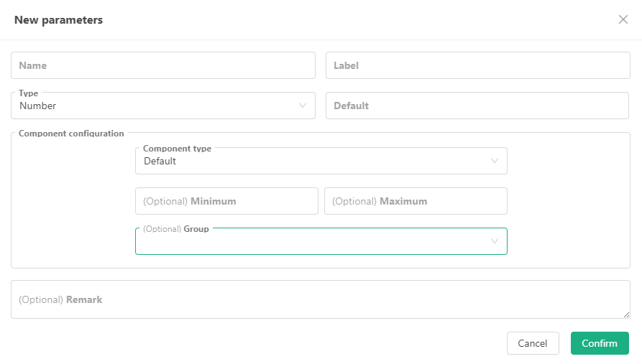Focus the Name input field
This screenshot has width=642, height=364.
coord(163,65)
